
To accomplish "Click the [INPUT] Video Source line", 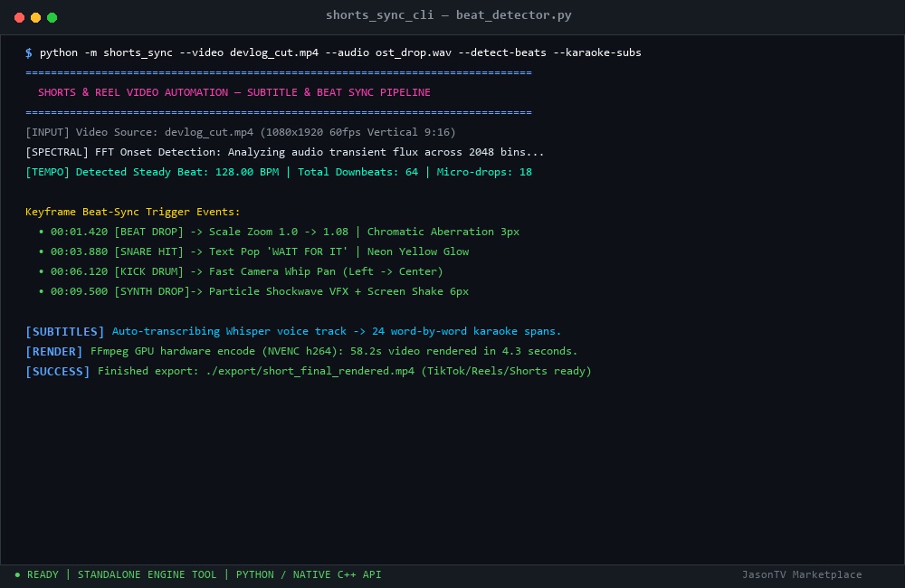I will point(240,132).
